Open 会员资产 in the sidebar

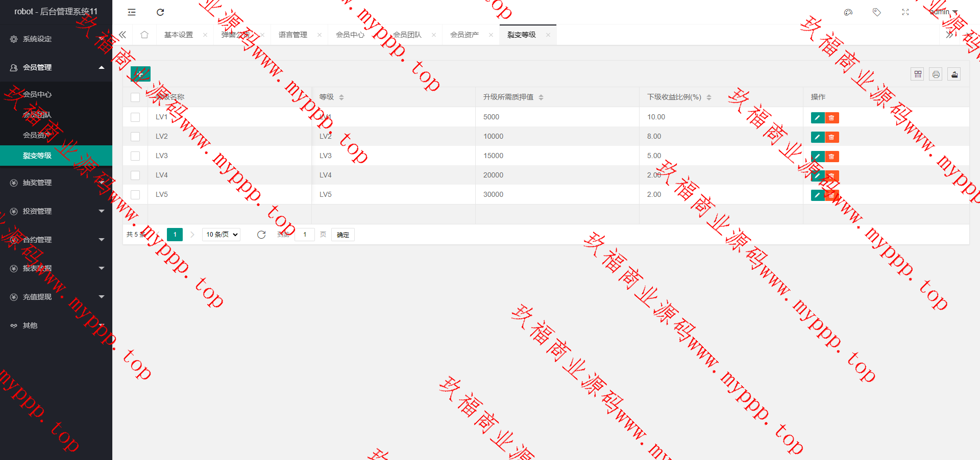56,135
